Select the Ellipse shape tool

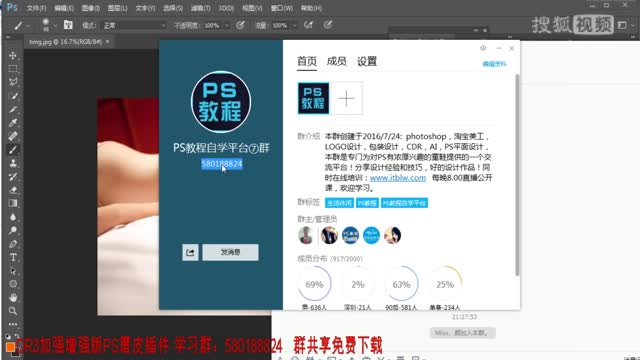(13, 284)
